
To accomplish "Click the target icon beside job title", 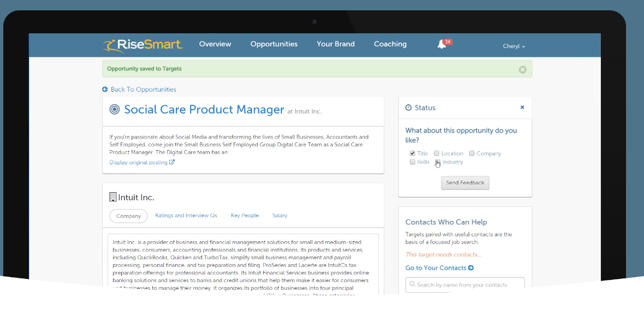I will click(x=114, y=110).
